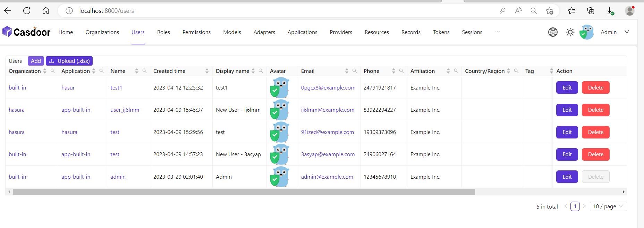
Task: Open the 10 / page size dropdown
Action: (608, 206)
